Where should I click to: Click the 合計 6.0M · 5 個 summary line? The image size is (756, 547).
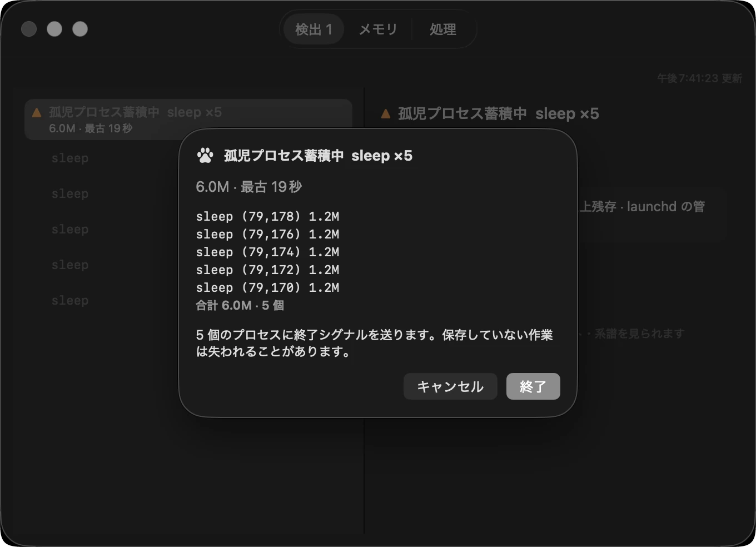(x=240, y=305)
